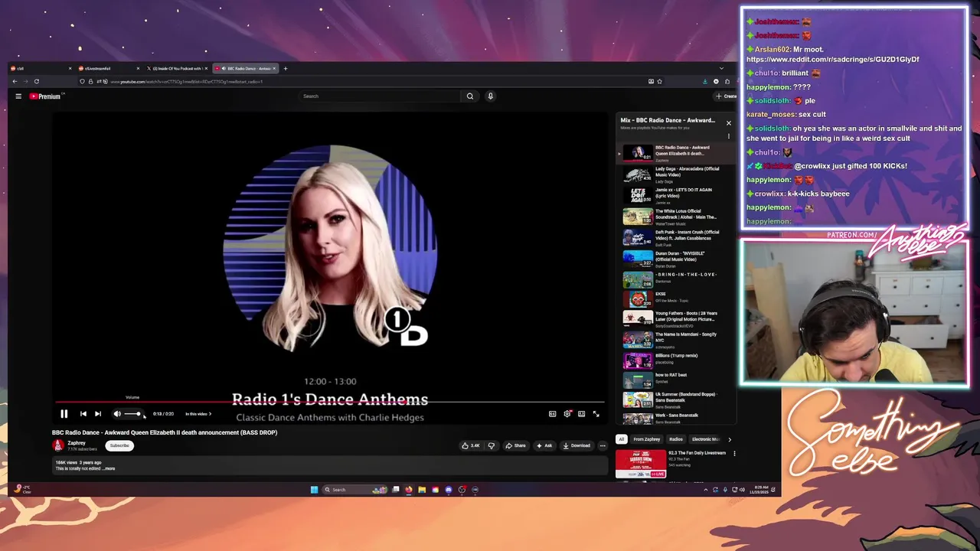Viewport: 980px width, 551px height.
Task: Switch to theater mode view
Action: [582, 414]
